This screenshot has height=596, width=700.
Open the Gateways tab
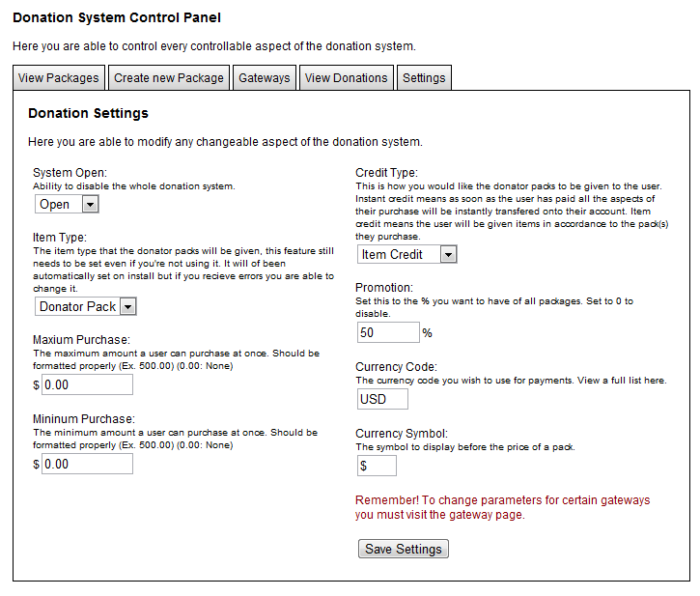click(265, 78)
